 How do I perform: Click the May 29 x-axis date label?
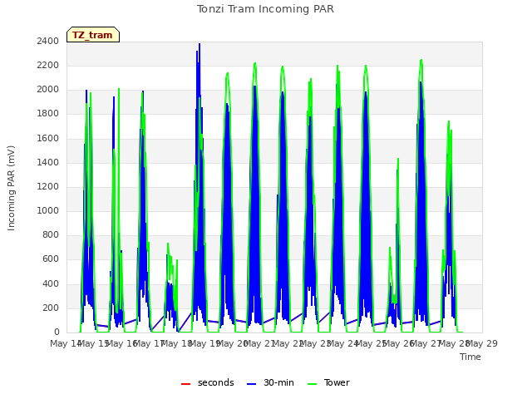[x=483, y=343]
